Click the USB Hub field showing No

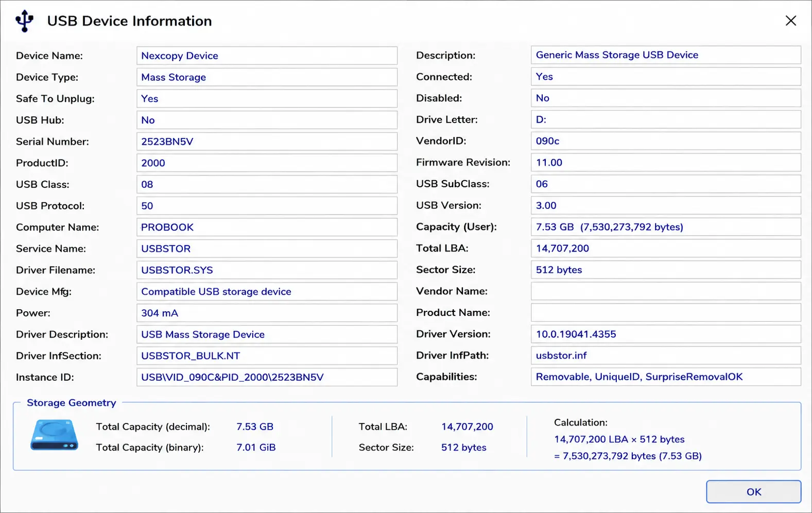(x=267, y=120)
